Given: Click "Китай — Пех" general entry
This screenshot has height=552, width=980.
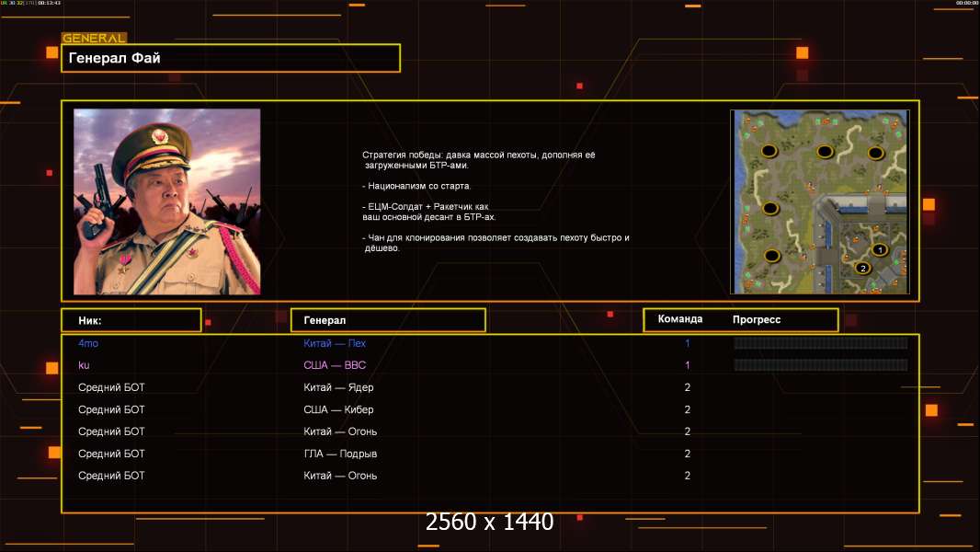Looking at the screenshot, I should tap(335, 343).
